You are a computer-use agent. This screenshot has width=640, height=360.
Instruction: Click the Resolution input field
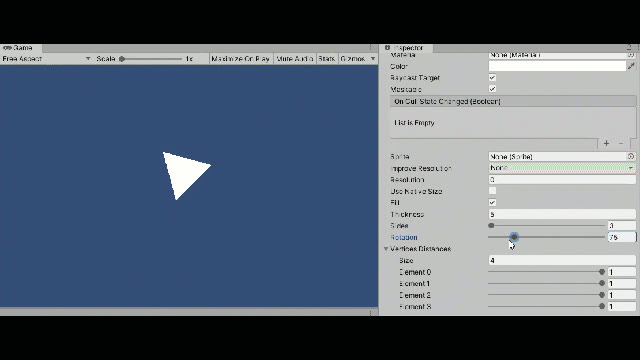coord(562,180)
